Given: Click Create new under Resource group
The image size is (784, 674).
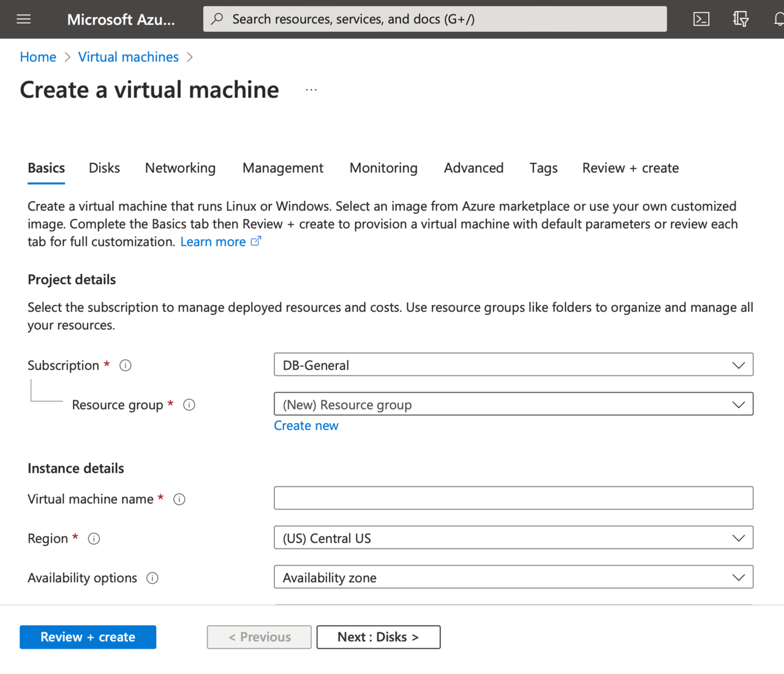Looking at the screenshot, I should click(x=306, y=425).
